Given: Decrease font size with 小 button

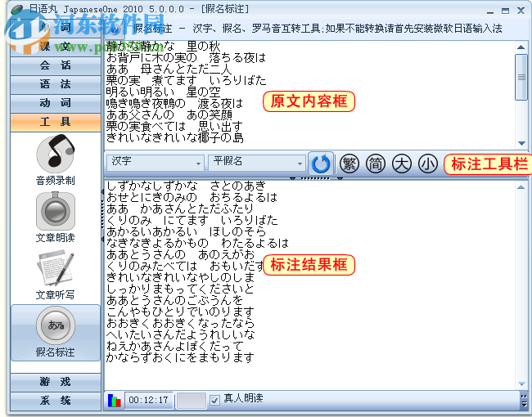Looking at the screenshot, I should (x=427, y=164).
